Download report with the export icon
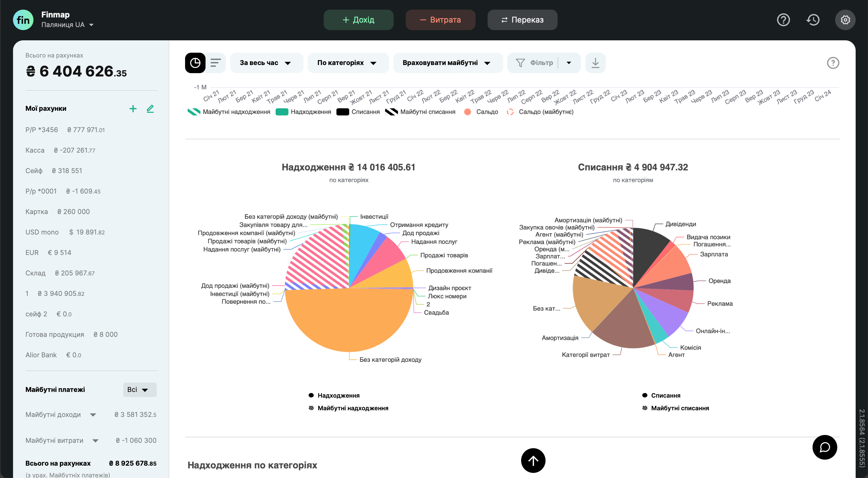 click(x=596, y=63)
